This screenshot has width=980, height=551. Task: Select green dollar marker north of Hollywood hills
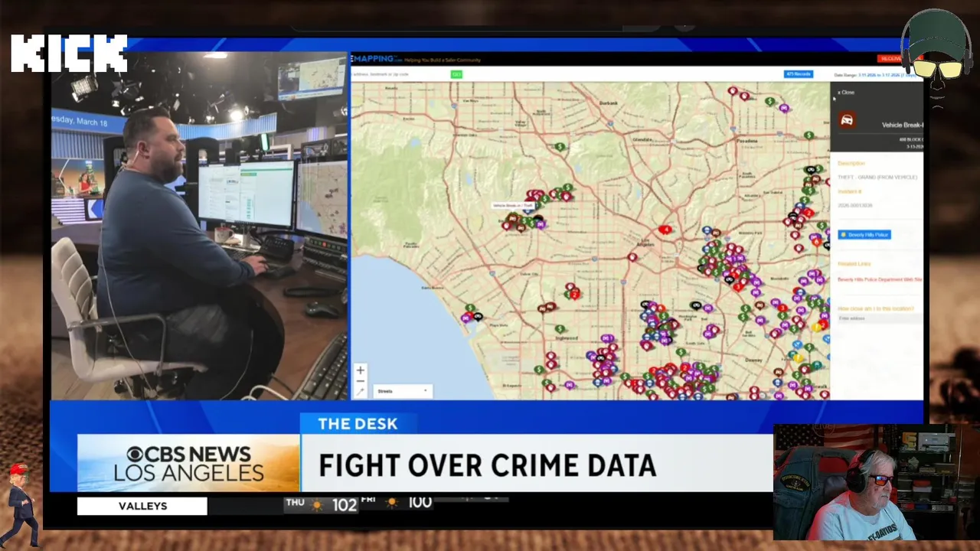[560, 146]
